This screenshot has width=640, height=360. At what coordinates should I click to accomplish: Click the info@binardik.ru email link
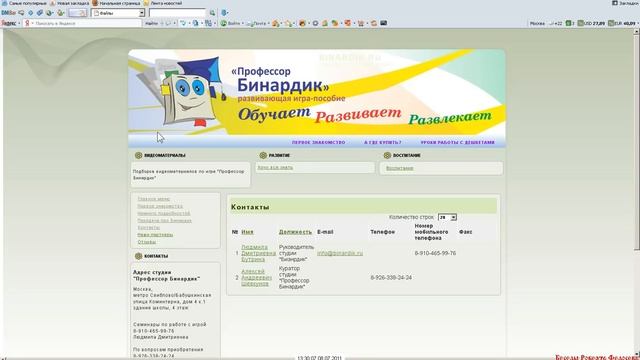click(x=340, y=253)
